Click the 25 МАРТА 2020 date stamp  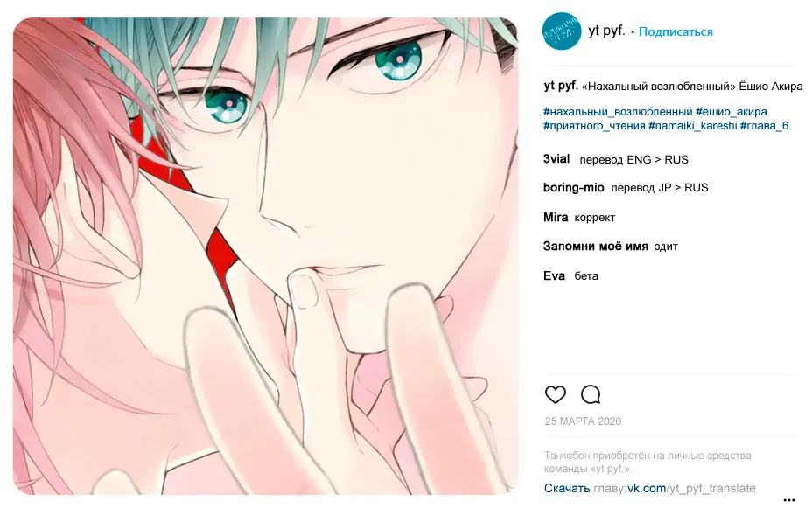point(583,421)
